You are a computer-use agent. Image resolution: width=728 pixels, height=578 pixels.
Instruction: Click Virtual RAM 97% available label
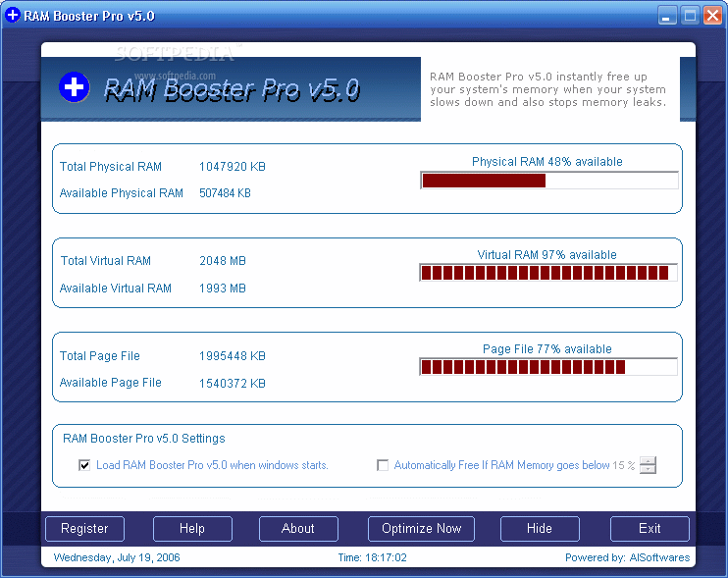pyautogui.click(x=546, y=255)
